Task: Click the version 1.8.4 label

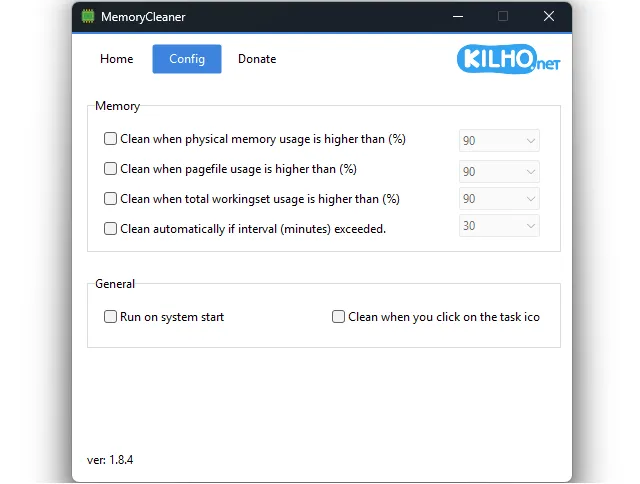Action: coord(111,461)
